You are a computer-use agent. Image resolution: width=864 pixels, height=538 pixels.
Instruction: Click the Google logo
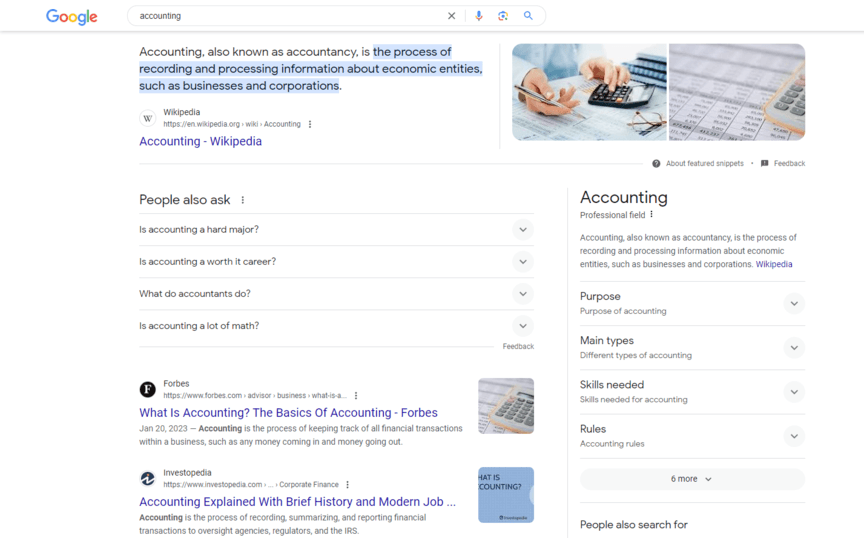click(72, 17)
